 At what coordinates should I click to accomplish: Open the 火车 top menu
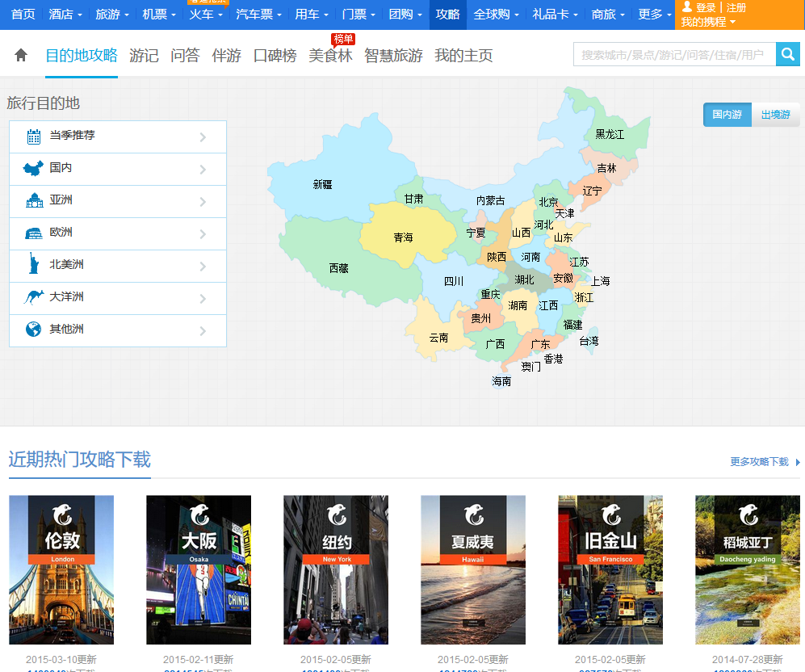[206, 15]
